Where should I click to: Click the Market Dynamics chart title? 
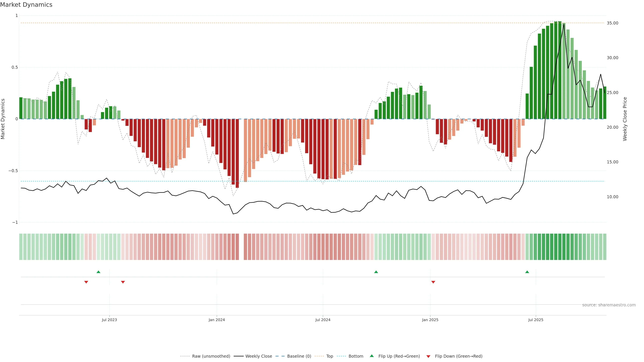tap(26, 5)
